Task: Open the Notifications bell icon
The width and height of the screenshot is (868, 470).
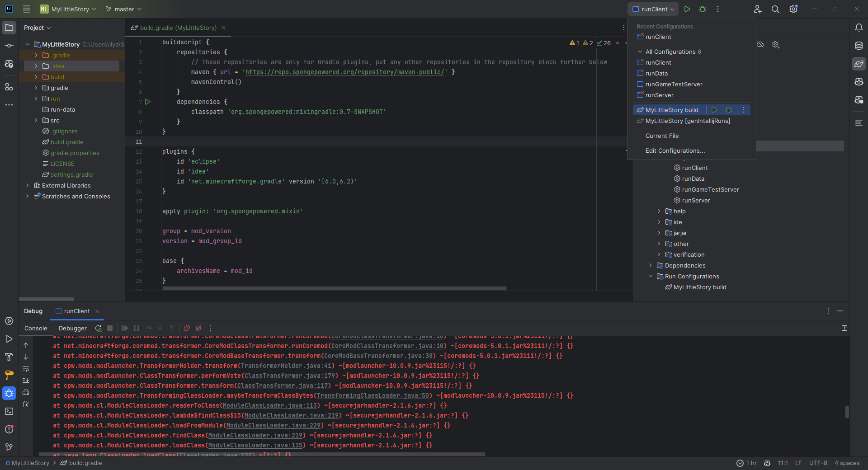Action: (x=859, y=28)
